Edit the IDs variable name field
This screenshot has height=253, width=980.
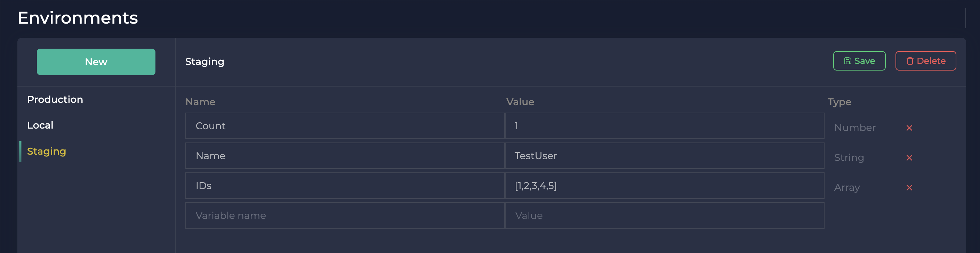click(x=345, y=186)
